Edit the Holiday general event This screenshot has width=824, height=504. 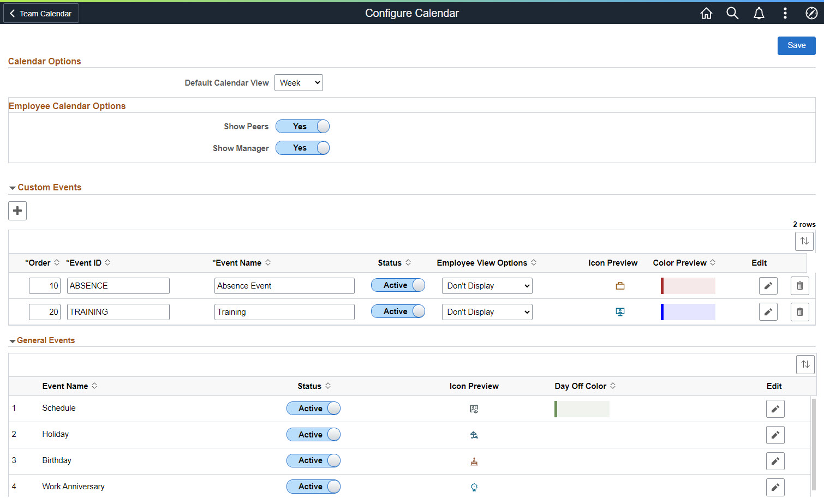(775, 435)
